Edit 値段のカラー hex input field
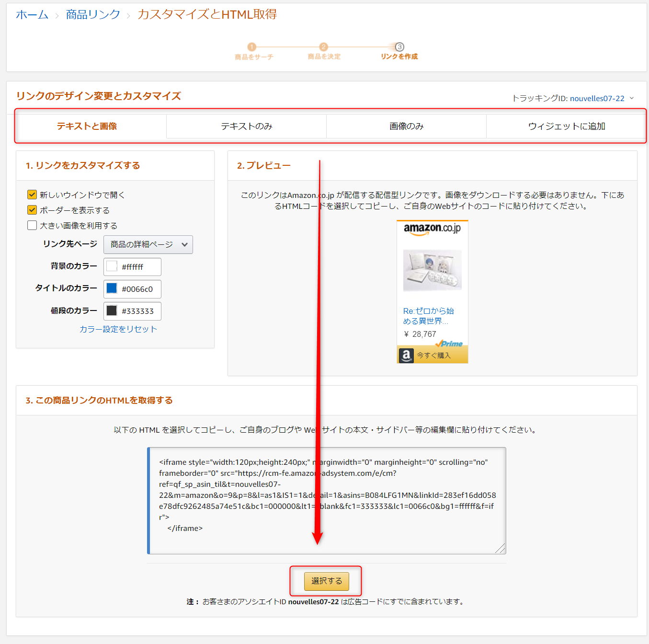The height and width of the screenshot is (644, 649). (132, 311)
